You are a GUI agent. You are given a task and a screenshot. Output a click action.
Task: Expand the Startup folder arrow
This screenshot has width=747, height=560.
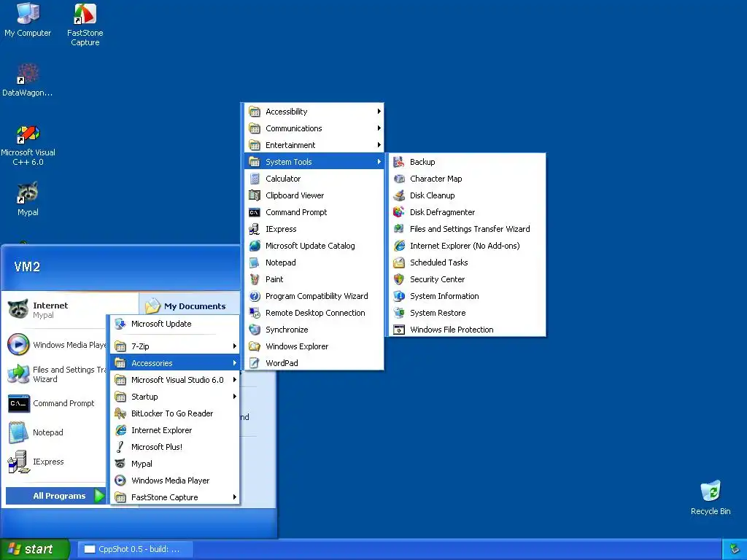[x=234, y=396]
